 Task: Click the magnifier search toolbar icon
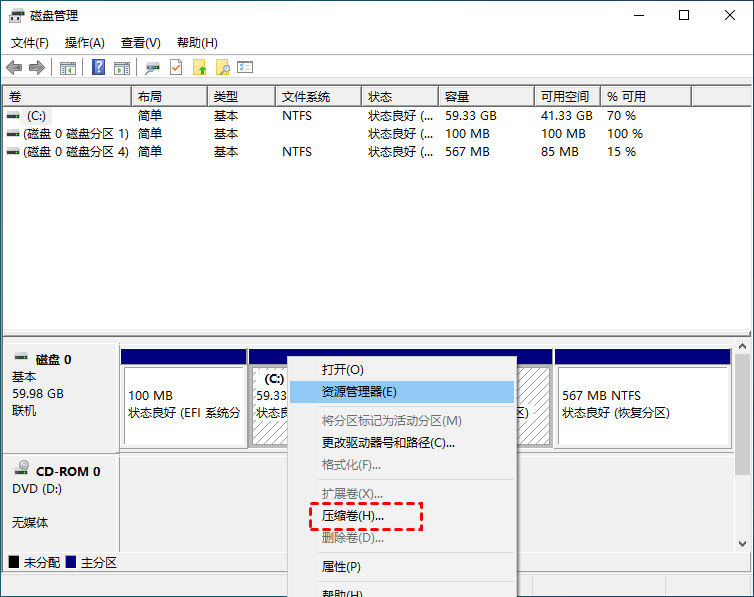222,67
